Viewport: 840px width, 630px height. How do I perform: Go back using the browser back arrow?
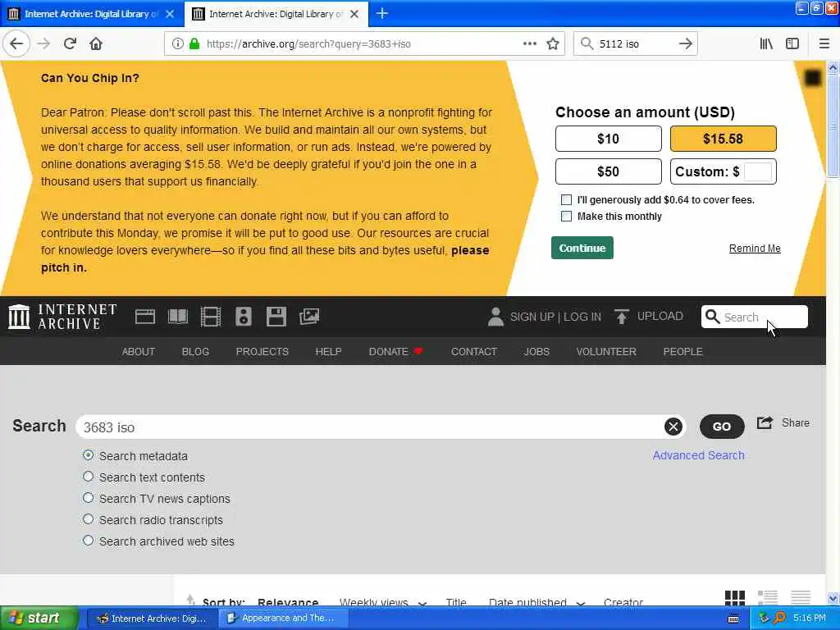point(16,43)
